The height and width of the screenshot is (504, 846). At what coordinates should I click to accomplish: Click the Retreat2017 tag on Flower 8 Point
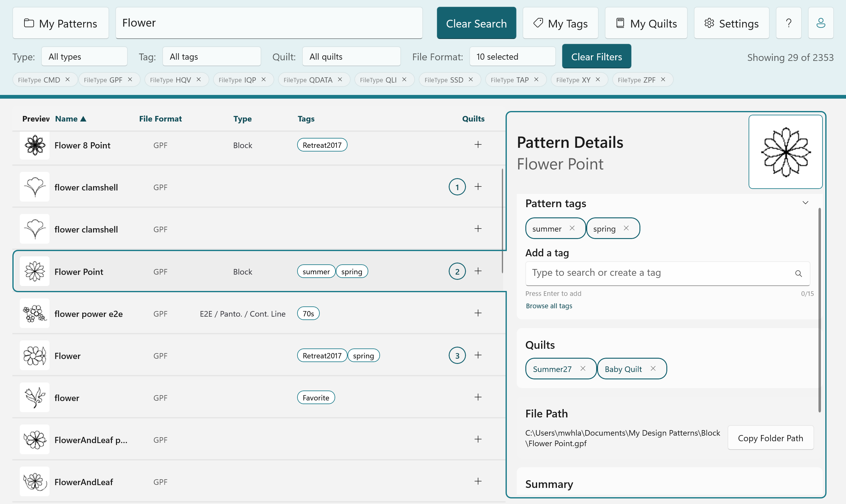click(322, 145)
